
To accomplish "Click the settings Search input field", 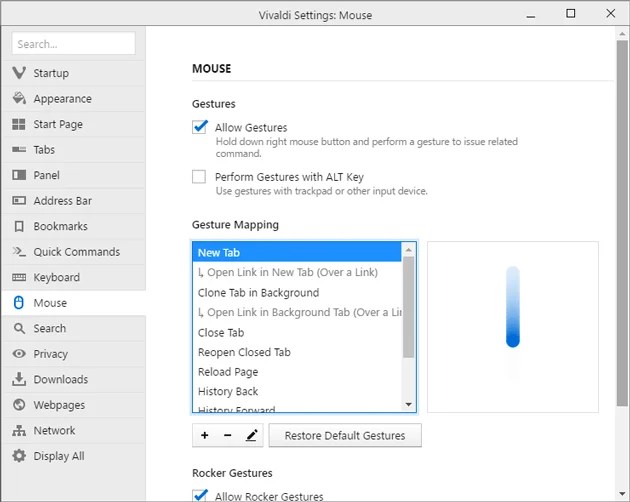I will [74, 43].
